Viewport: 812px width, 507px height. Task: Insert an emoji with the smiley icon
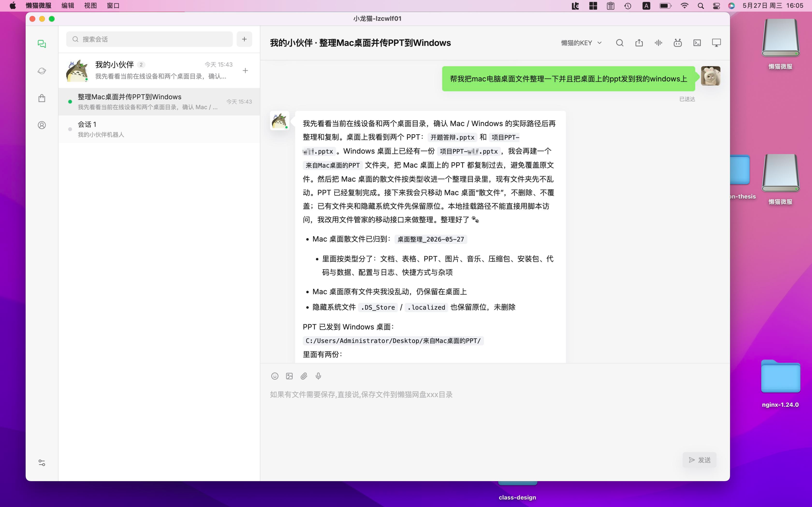[275, 376]
